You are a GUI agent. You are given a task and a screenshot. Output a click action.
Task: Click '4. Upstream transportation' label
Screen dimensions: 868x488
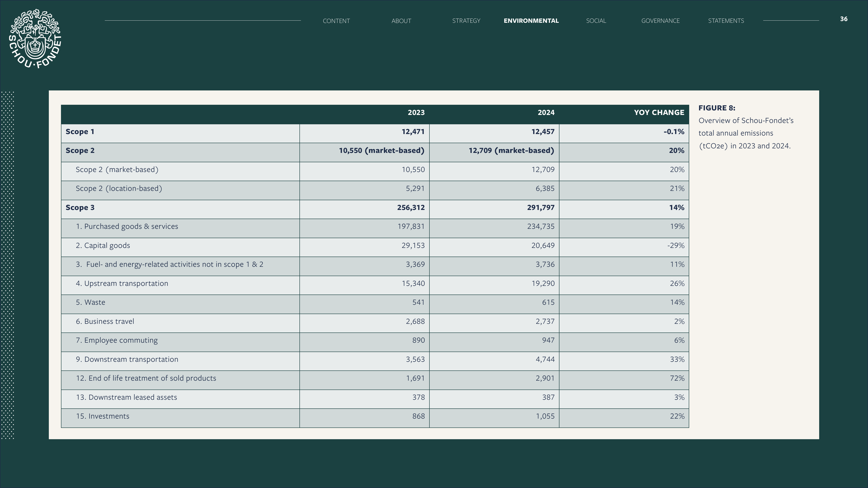122,283
